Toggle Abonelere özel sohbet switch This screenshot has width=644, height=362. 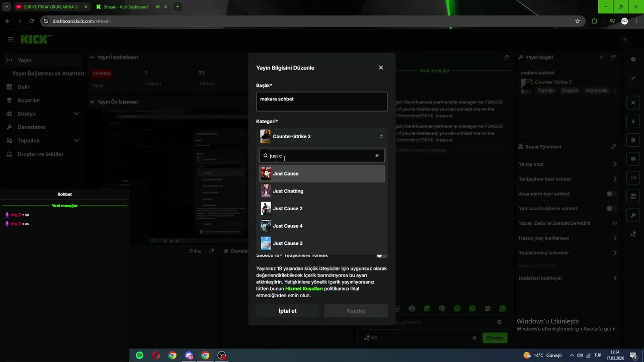[611, 194]
